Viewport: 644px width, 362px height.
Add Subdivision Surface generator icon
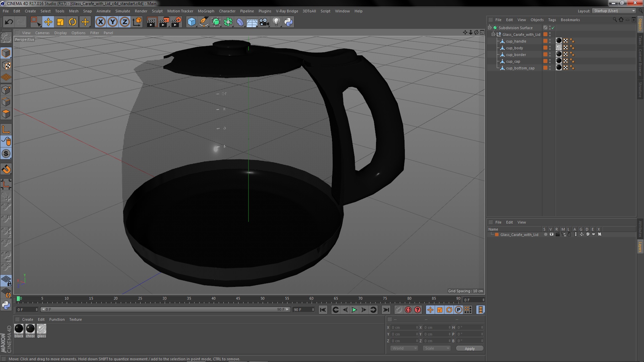click(216, 22)
